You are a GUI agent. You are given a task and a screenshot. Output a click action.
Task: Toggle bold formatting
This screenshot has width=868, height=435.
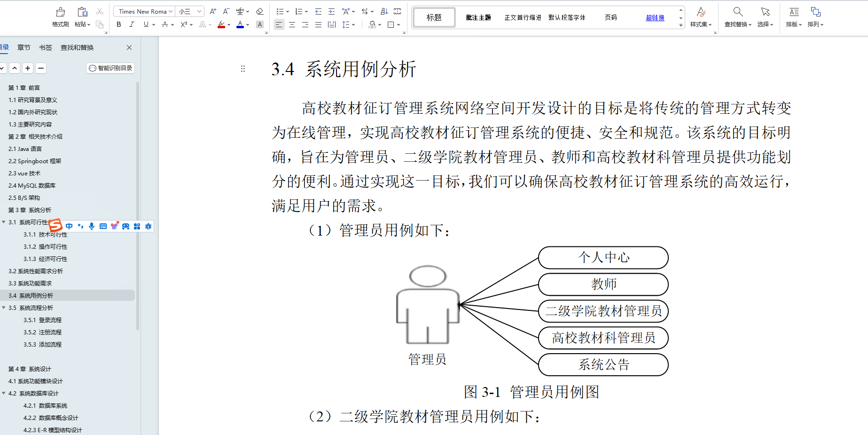tap(118, 24)
